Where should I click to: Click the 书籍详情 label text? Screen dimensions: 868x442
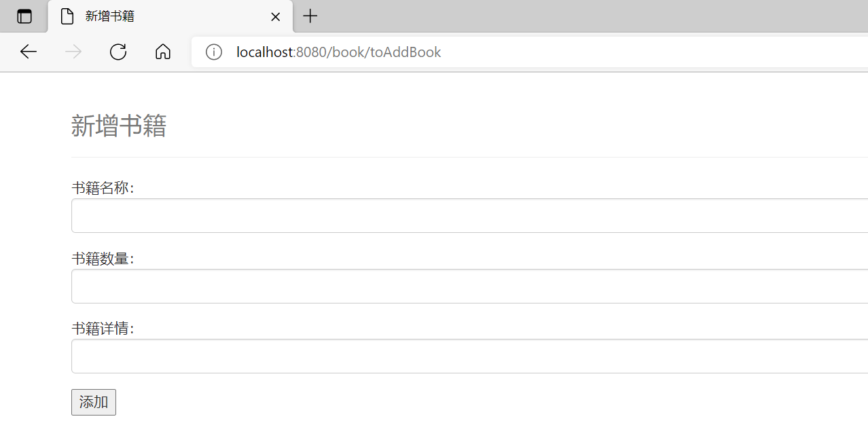click(x=103, y=329)
